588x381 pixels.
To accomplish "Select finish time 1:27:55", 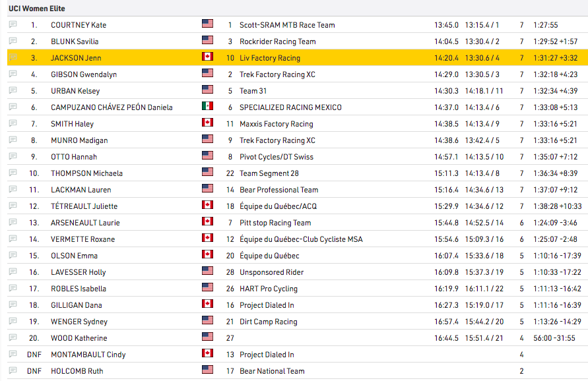I will [x=546, y=25].
